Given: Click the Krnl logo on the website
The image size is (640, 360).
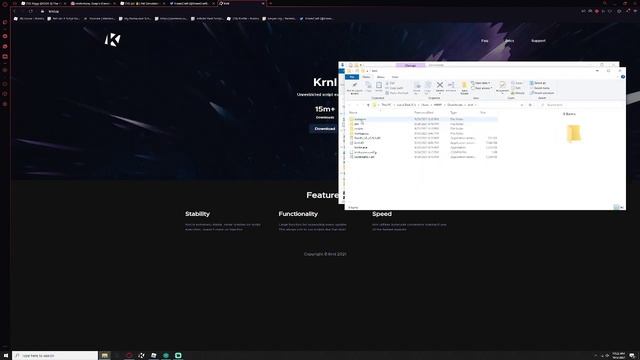Looking at the screenshot, I should pyautogui.click(x=112, y=40).
